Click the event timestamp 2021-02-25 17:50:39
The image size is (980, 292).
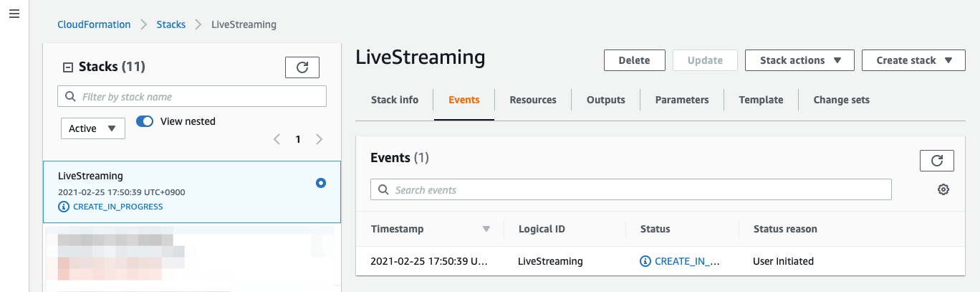pyautogui.click(x=429, y=261)
